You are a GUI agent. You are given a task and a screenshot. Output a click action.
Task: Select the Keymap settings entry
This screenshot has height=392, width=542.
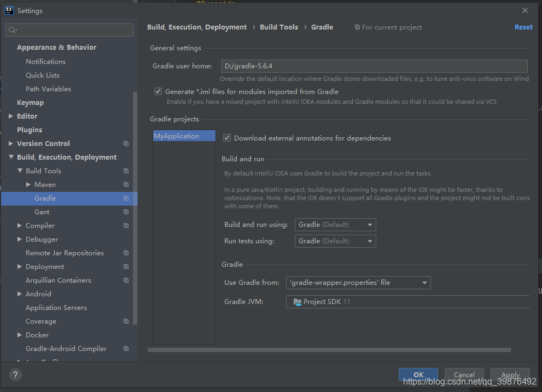pyautogui.click(x=30, y=102)
